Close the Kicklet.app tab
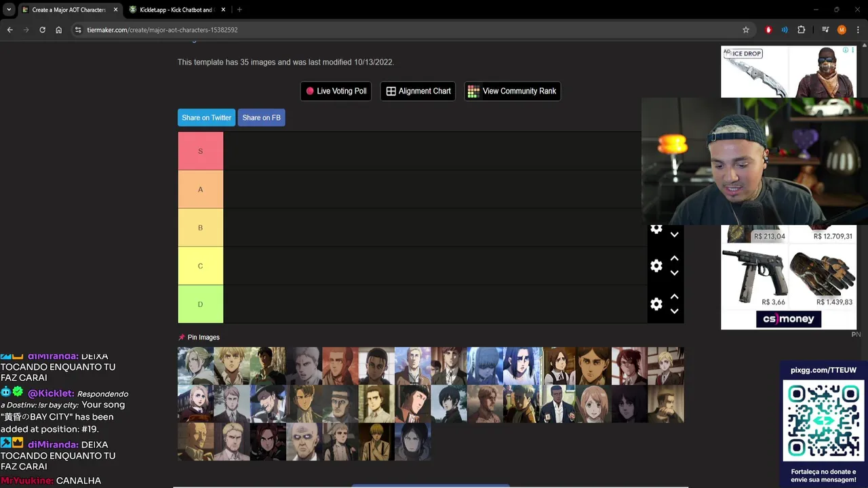 click(223, 9)
